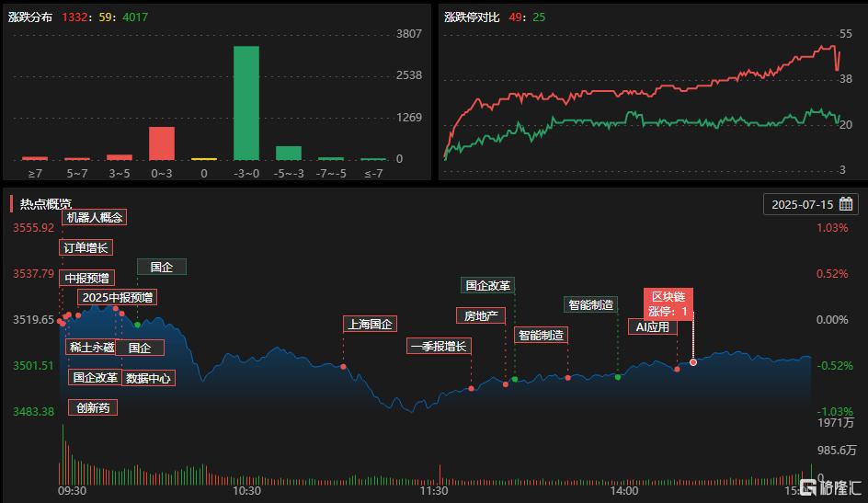Click the red 0~3 distribution bar
The image size is (868, 503).
pyautogui.click(x=162, y=143)
